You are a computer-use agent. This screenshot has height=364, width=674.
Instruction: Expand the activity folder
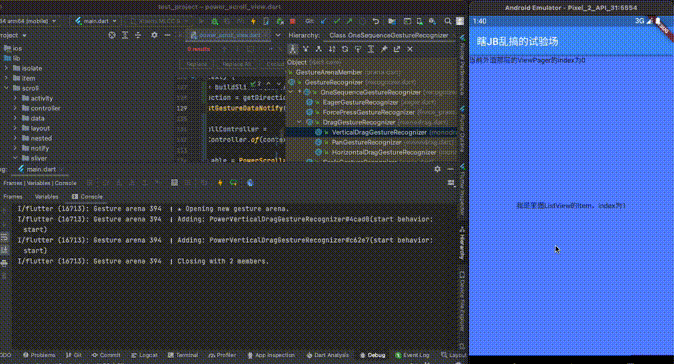pos(15,98)
